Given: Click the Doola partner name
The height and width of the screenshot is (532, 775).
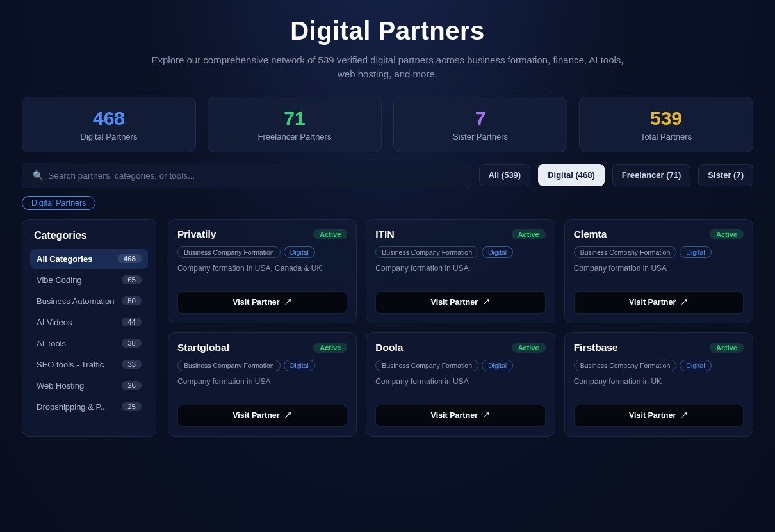Looking at the screenshot, I should click(x=389, y=348).
